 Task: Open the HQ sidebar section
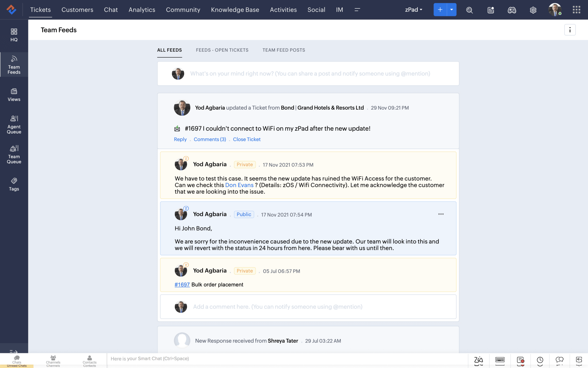point(14,35)
